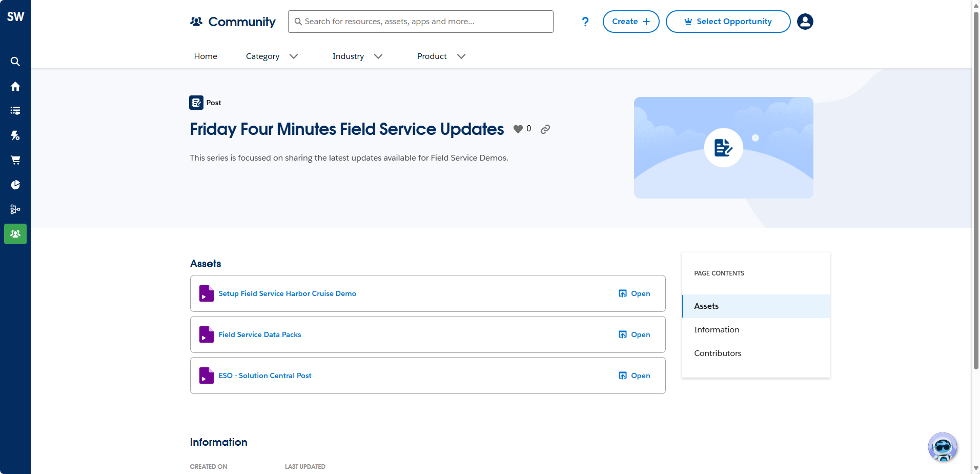Click the search icon in left sidebar
Viewport: 980px width, 474px height.
click(x=15, y=62)
